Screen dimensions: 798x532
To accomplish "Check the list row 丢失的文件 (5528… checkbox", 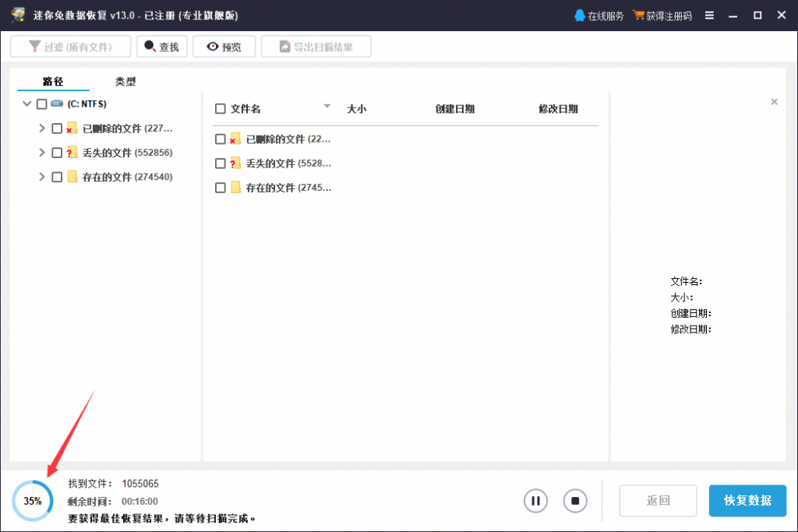I will coord(221,164).
